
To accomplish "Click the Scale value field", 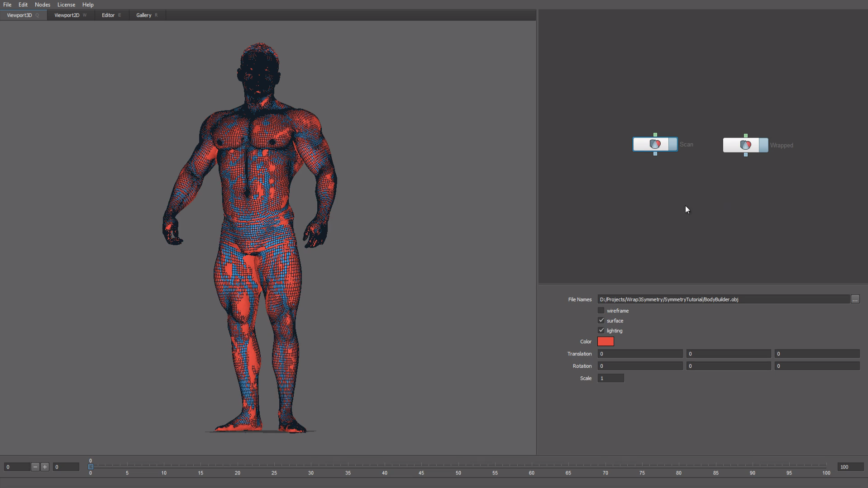I will pyautogui.click(x=610, y=378).
